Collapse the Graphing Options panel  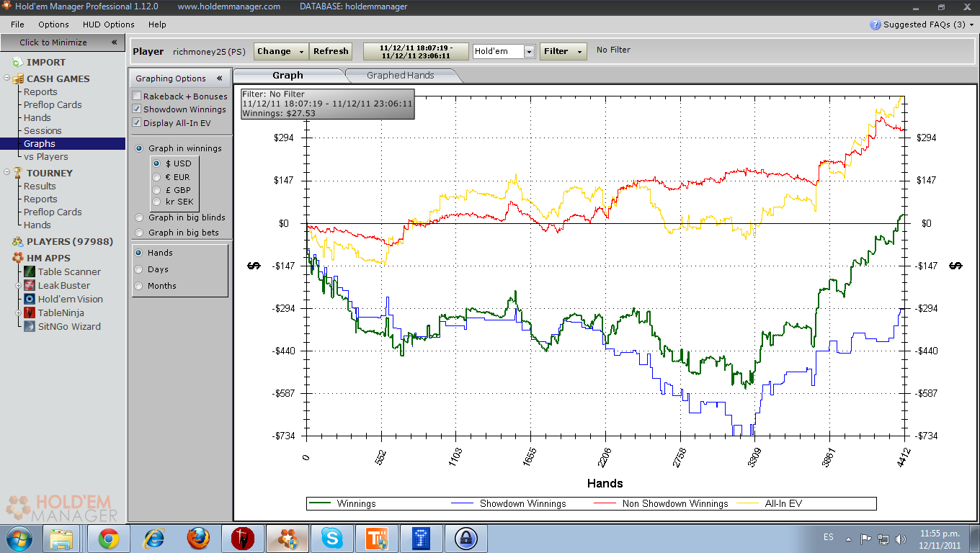(220, 78)
